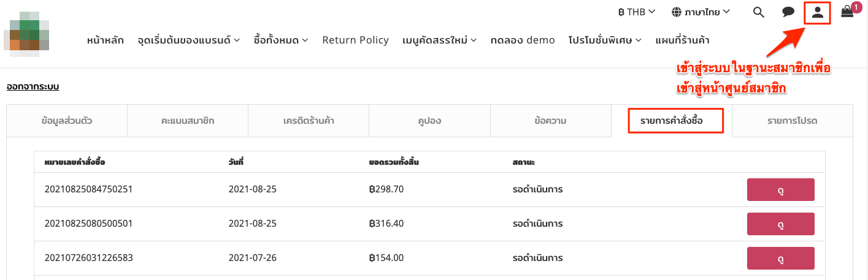Expand จุดเริ่มต้นของแบรนด์ menu

[189, 40]
